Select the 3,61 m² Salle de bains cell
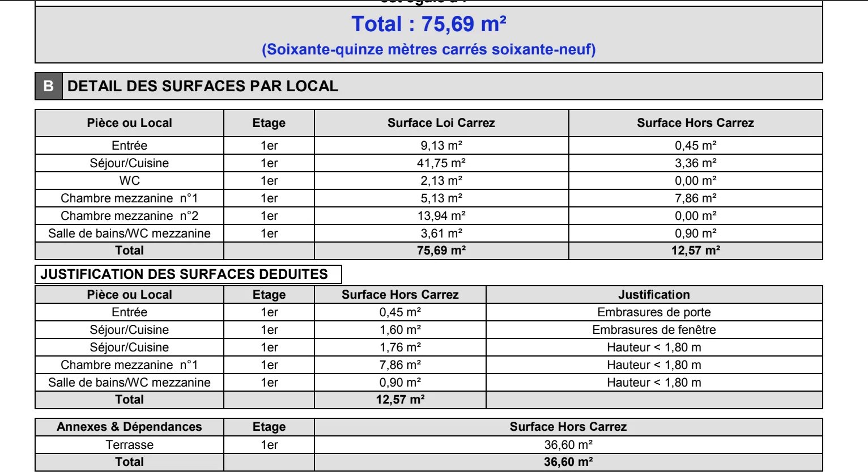The image size is (868, 475). pyautogui.click(x=441, y=234)
